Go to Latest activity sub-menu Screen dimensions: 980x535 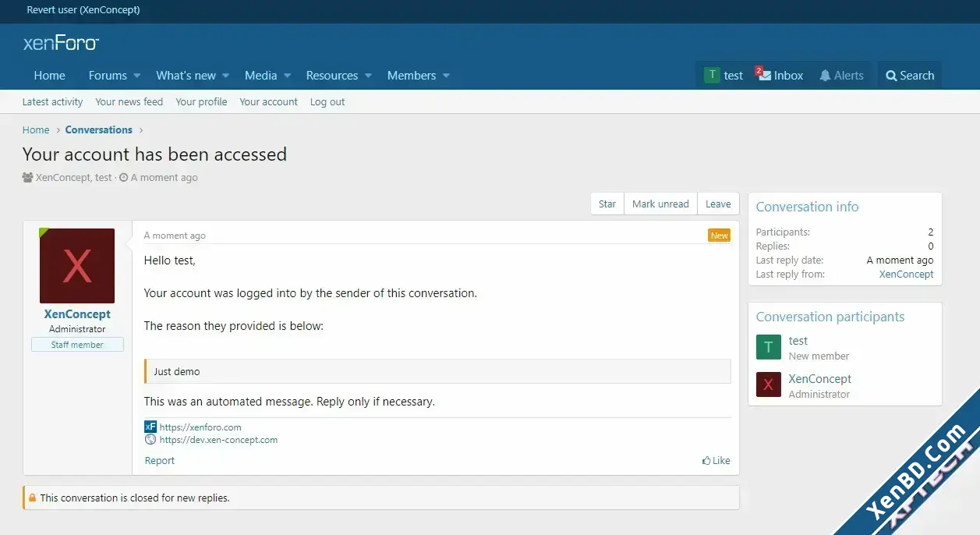52,101
